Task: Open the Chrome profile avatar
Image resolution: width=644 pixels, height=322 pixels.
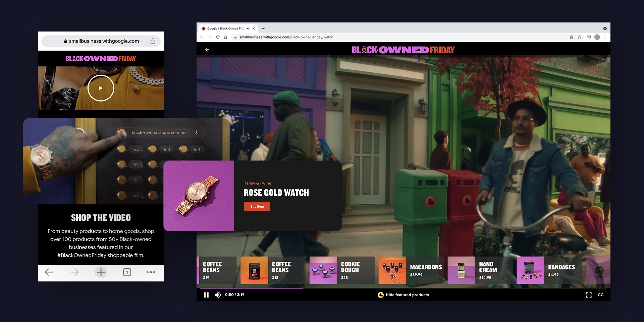Action: click(597, 37)
